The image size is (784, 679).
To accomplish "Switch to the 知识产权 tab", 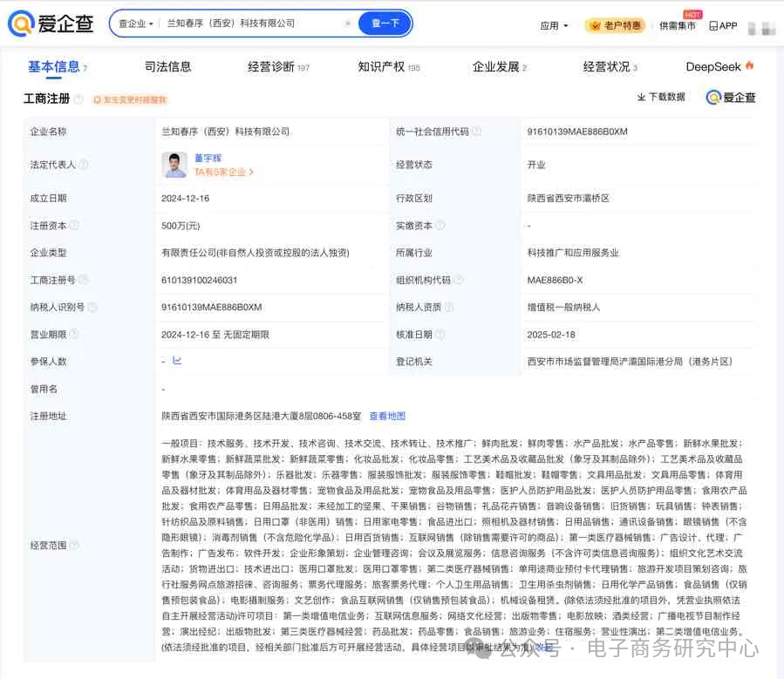I will coord(388,66).
